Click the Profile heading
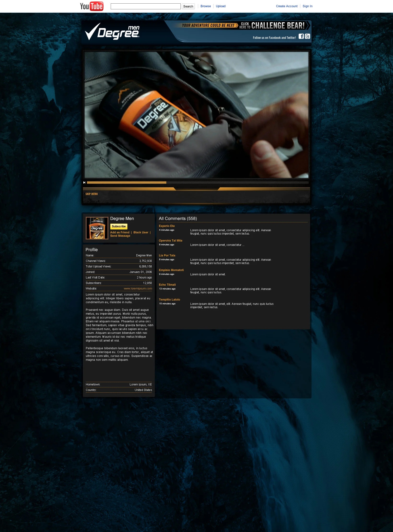393x532 pixels. tap(92, 250)
